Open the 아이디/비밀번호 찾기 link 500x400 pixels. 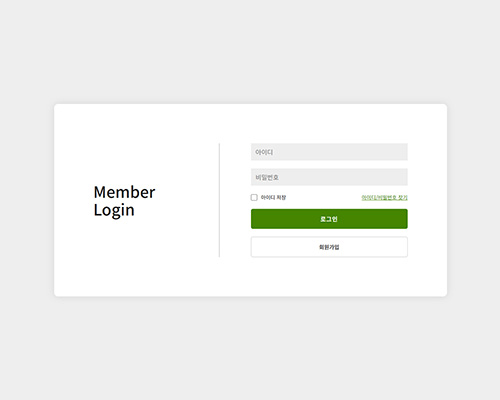pos(384,197)
